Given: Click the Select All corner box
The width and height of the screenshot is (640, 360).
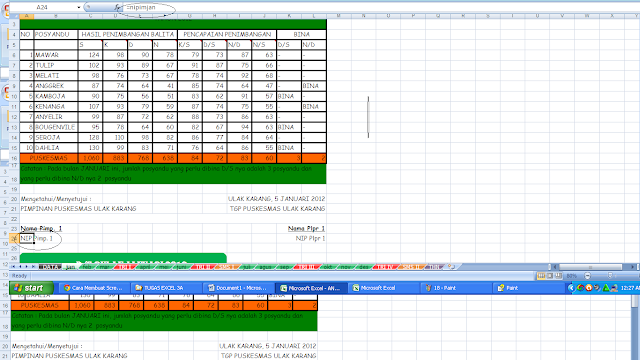Looking at the screenshot, I should click(14, 16).
